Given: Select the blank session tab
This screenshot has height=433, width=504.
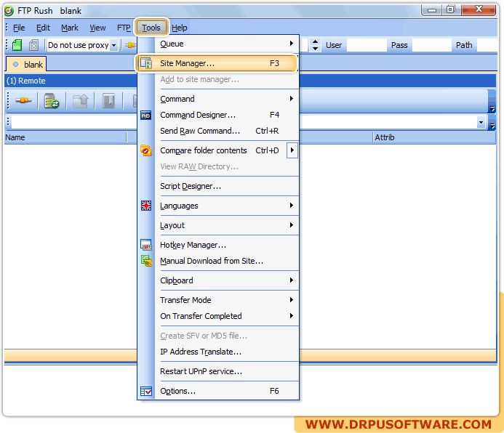Looking at the screenshot, I should tap(28, 64).
